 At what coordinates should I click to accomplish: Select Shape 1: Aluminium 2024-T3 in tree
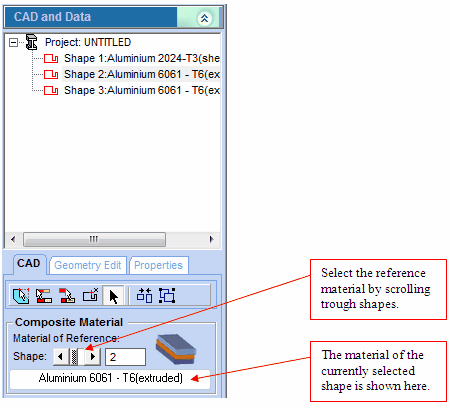pos(142,58)
